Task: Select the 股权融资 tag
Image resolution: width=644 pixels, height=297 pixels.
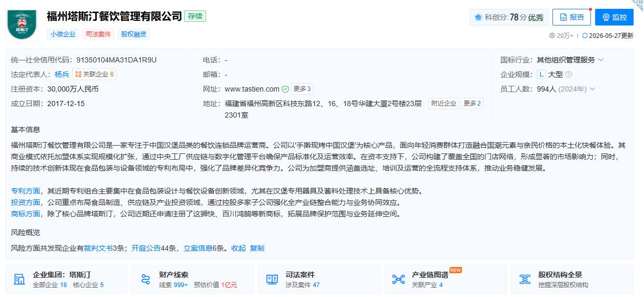Action: pyautogui.click(x=134, y=34)
